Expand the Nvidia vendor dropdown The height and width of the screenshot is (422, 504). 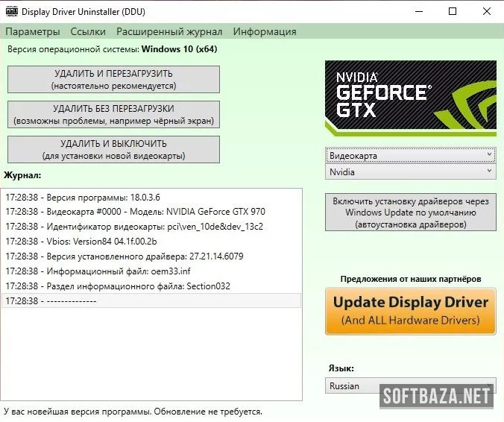tap(410, 171)
